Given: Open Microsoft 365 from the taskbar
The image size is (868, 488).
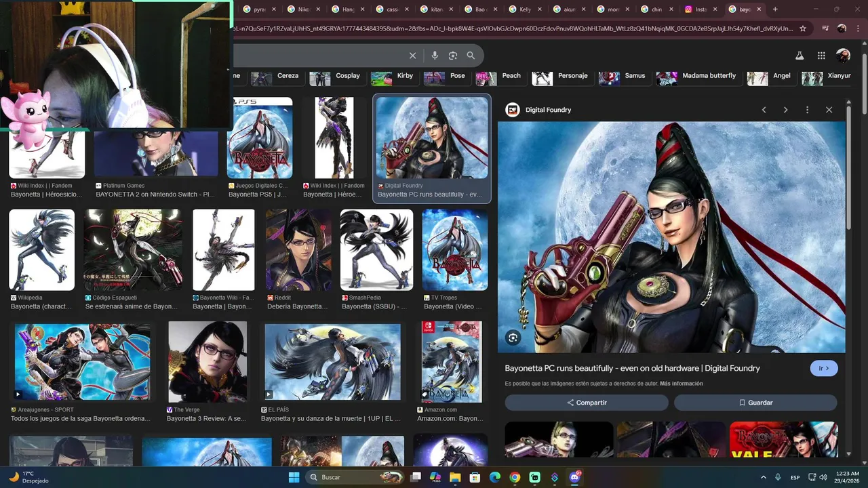Looking at the screenshot, I should tap(435, 477).
